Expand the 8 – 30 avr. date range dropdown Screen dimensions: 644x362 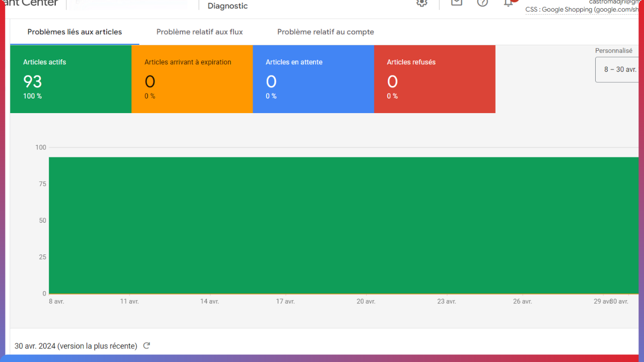[619, 69]
